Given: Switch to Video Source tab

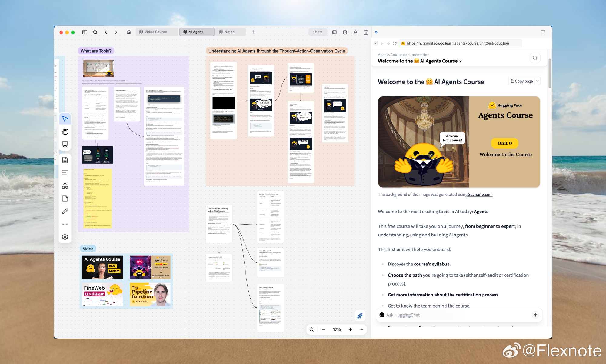Looking at the screenshot, I should [157, 32].
